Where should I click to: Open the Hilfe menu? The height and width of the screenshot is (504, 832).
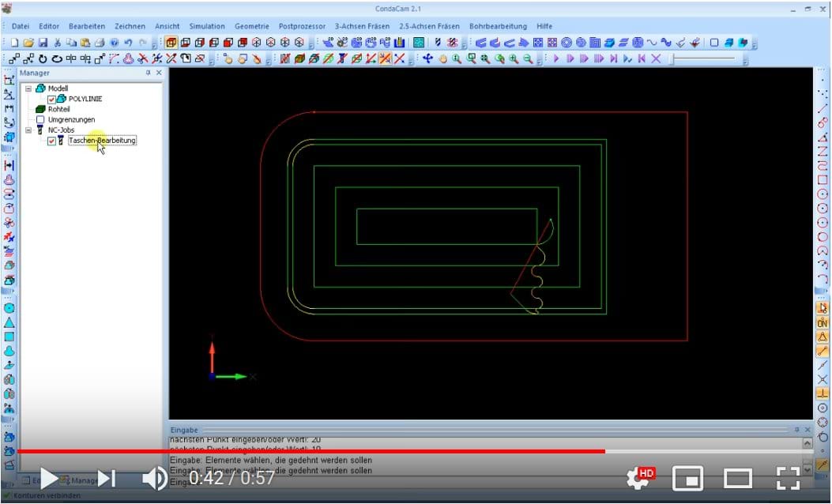(544, 26)
